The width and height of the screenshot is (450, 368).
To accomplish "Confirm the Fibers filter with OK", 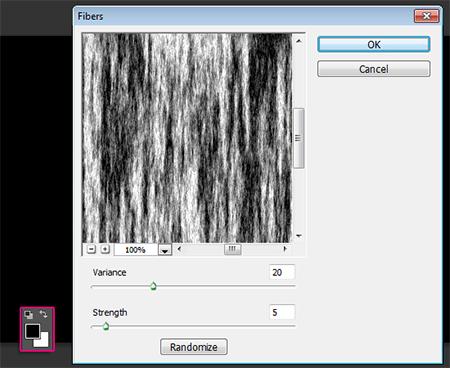I will 374,44.
